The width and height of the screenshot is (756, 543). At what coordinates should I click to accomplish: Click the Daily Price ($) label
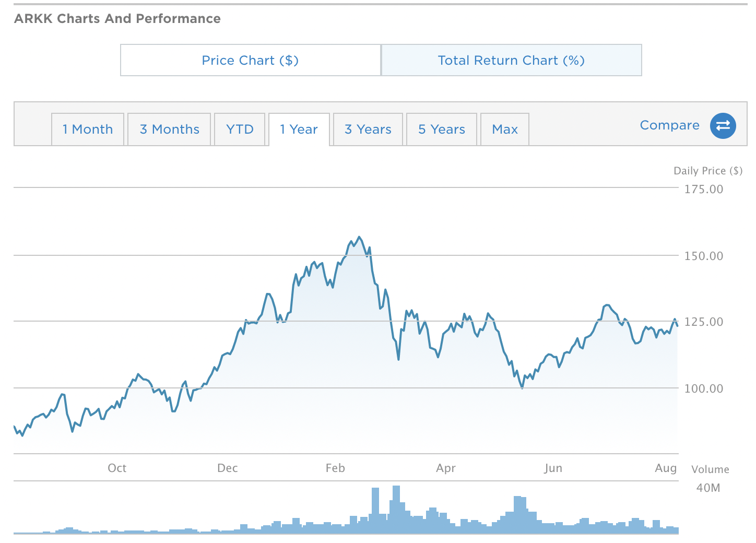(708, 171)
